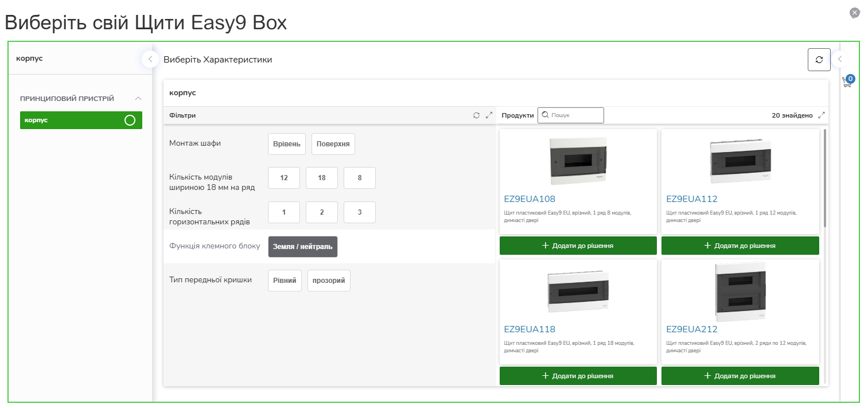Focus the Пошук product search field
Image resolution: width=868 pixels, height=408 pixels.
click(x=571, y=115)
